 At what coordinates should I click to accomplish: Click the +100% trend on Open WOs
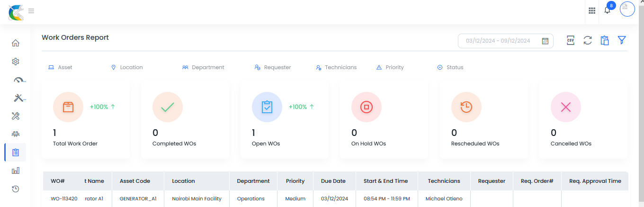click(x=302, y=107)
